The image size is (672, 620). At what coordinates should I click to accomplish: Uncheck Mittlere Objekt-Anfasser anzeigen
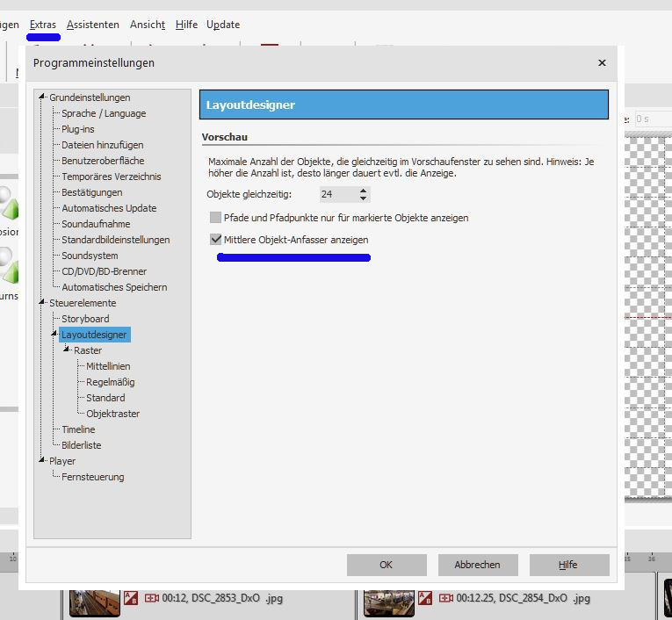[x=215, y=240]
